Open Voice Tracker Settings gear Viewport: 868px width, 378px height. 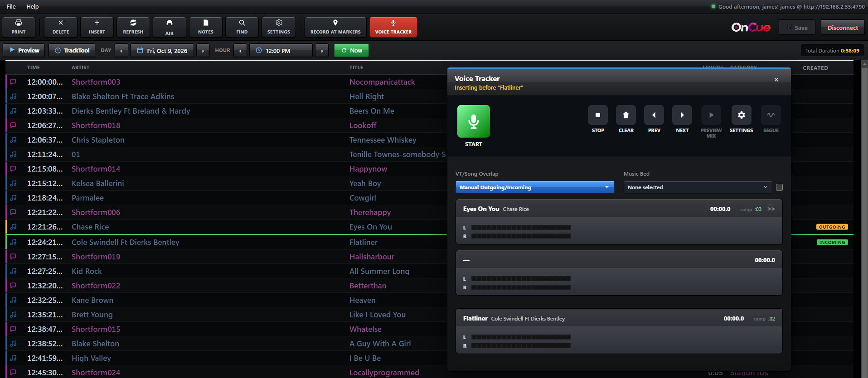click(742, 115)
